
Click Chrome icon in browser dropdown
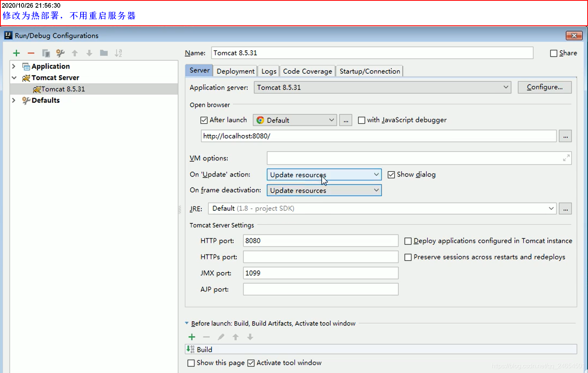tap(260, 120)
